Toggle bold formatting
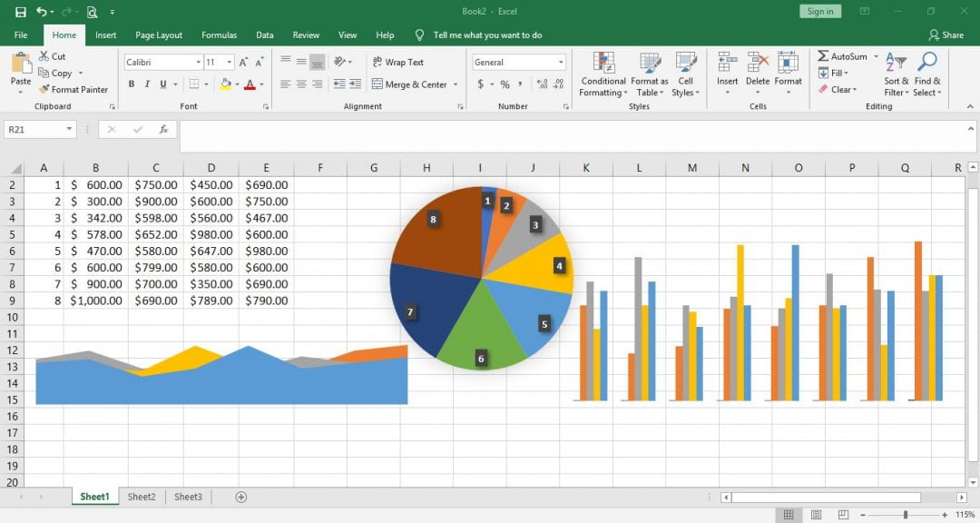This screenshot has width=980, height=523. tap(132, 83)
